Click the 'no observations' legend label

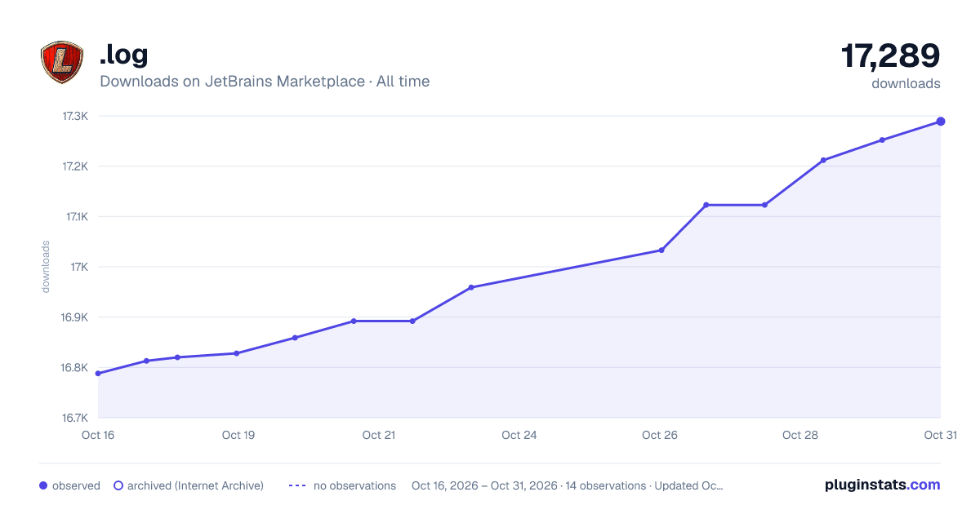[354, 485]
